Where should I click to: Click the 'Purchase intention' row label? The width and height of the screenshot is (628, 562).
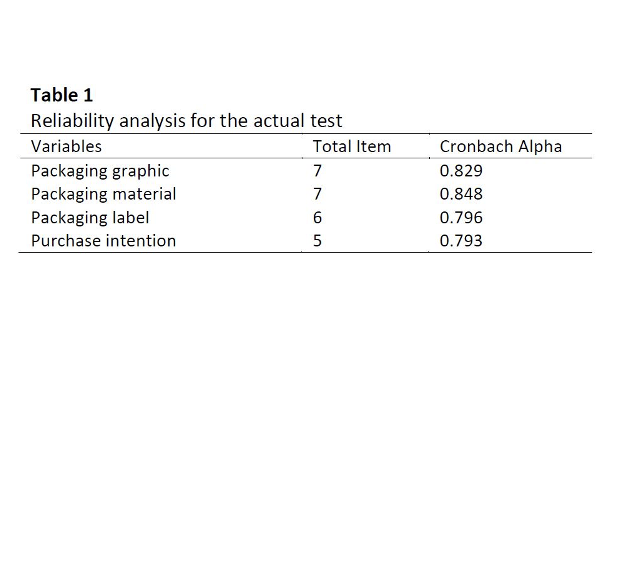(x=104, y=241)
